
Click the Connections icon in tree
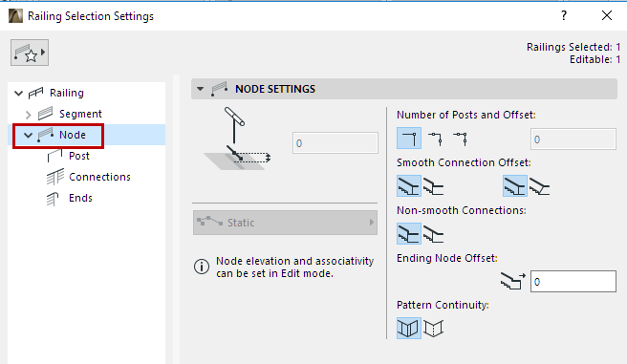pos(54,177)
